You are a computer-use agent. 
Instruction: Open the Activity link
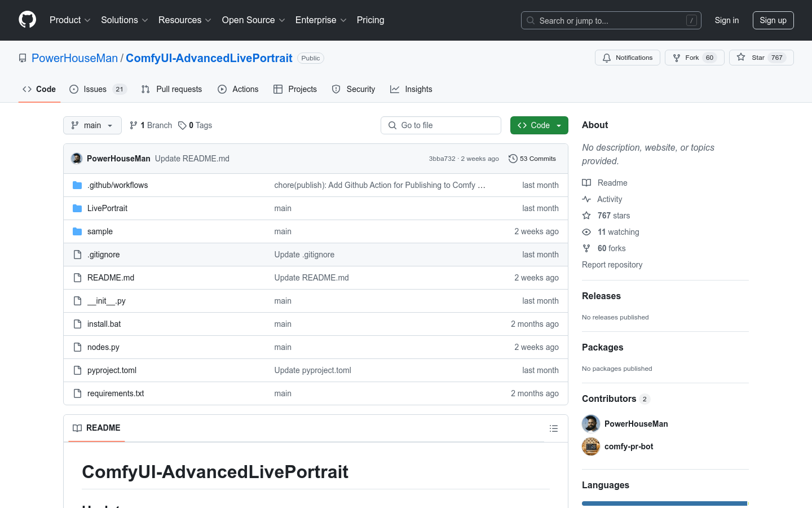602,199
